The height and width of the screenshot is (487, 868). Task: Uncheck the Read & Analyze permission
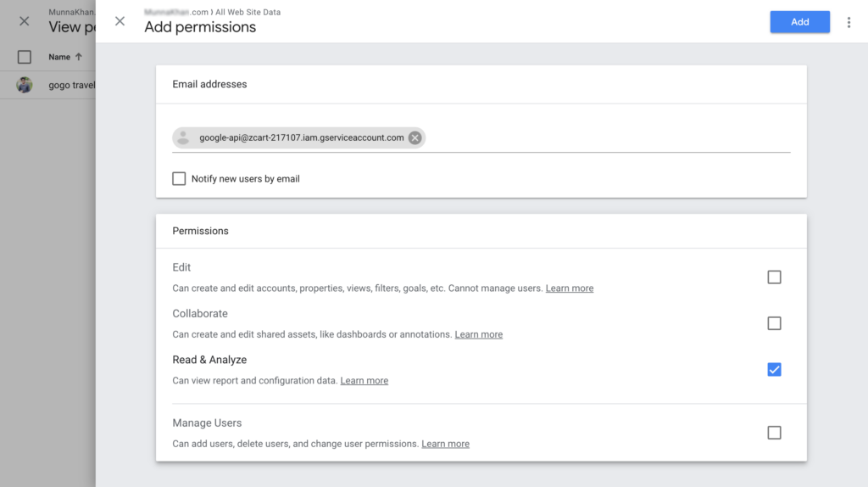774,369
